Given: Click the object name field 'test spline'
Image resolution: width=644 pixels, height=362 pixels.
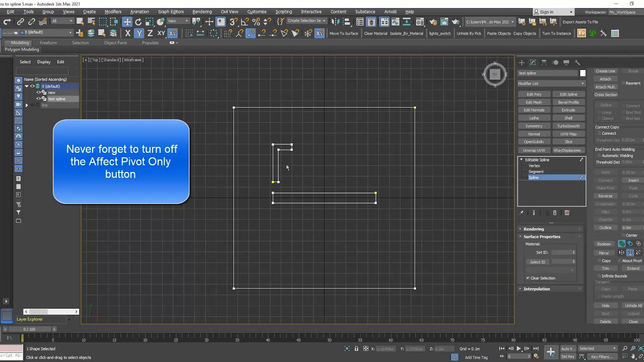Looking at the screenshot, I should [547, 73].
